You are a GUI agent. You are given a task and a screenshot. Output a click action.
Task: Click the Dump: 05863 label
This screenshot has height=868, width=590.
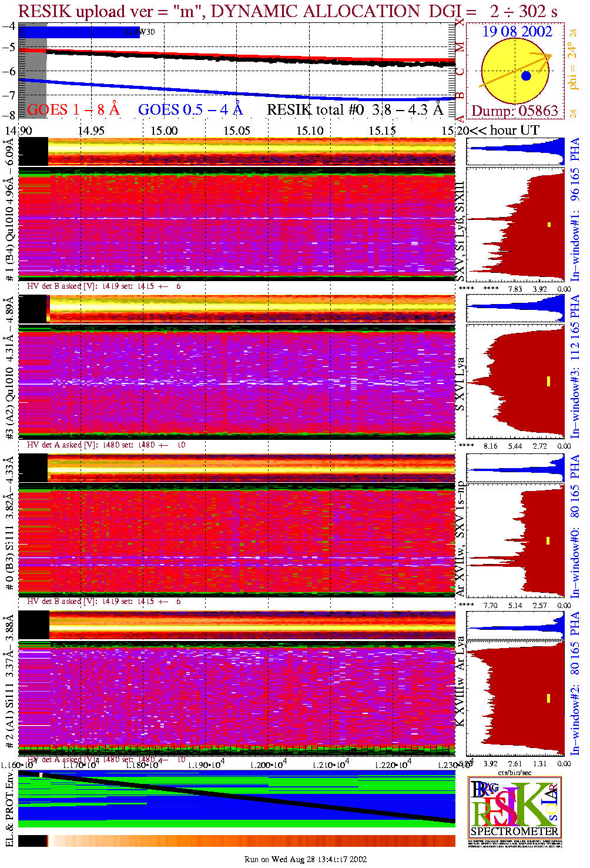click(515, 111)
